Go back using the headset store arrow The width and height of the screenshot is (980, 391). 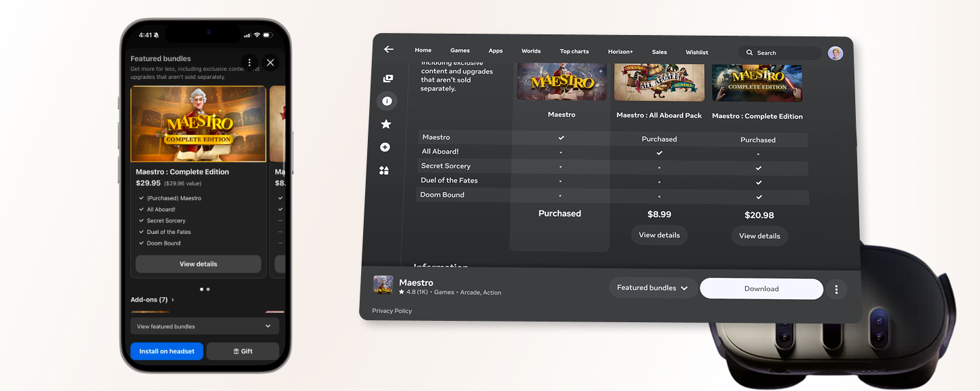389,49
